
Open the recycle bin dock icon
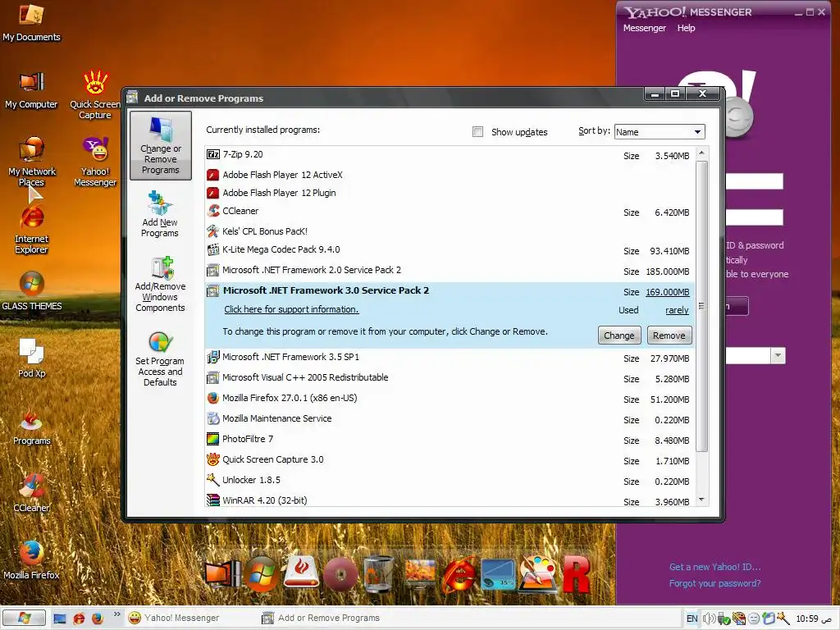(x=379, y=573)
